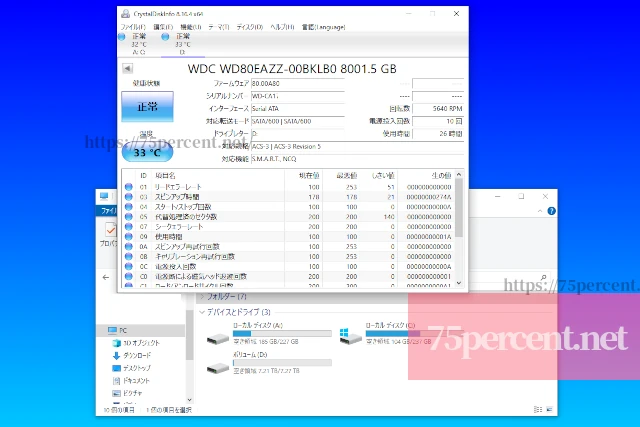Image resolution: width=640 pixels, height=427 pixels.
Task: Open the ファイル(F) menu in CrystalDiskInfo
Action: (x=133, y=27)
